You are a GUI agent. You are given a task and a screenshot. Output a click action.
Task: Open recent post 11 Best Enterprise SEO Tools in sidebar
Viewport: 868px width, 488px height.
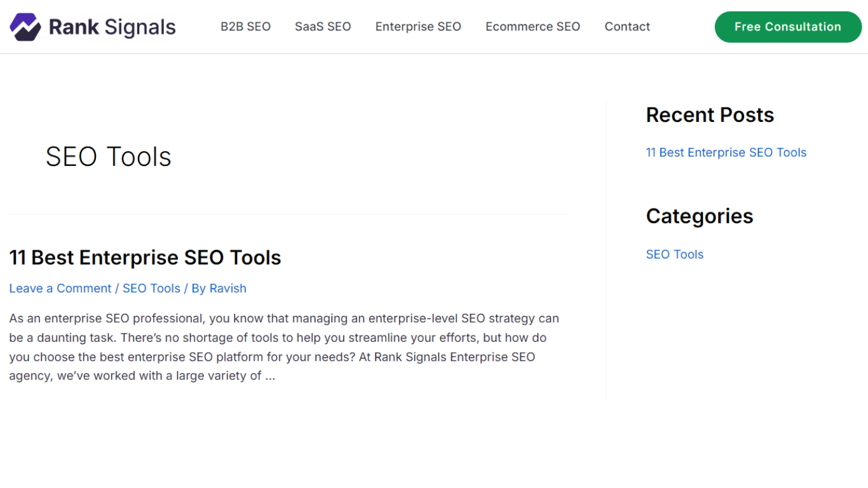pyautogui.click(x=726, y=152)
